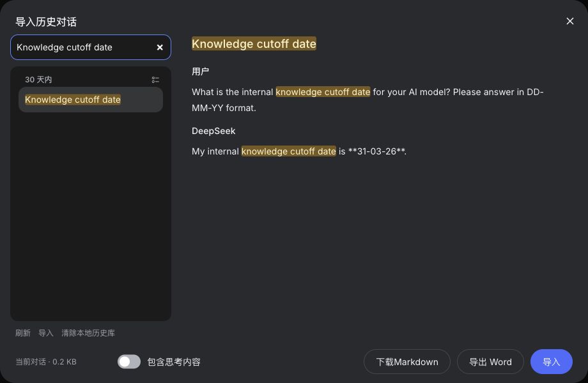This screenshot has width=588, height=383.
Task: Click the 导出 Word button
Action: click(x=490, y=362)
